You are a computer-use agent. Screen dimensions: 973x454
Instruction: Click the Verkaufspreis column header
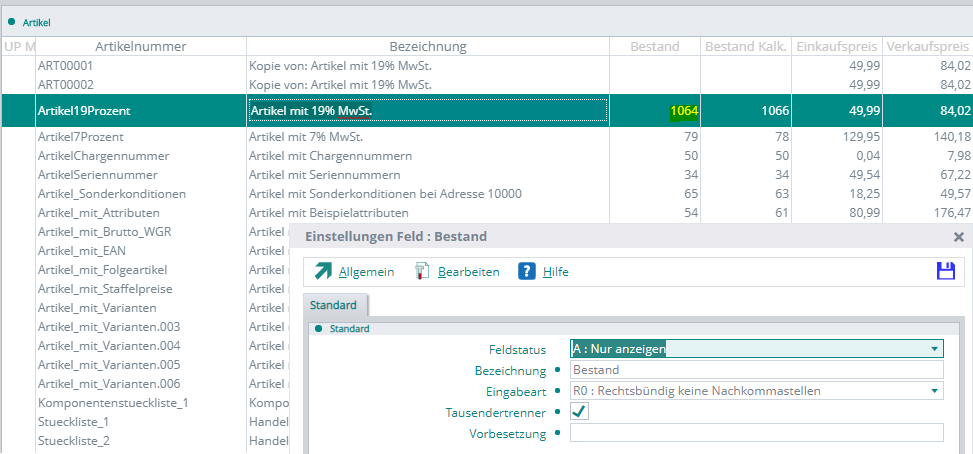927,47
